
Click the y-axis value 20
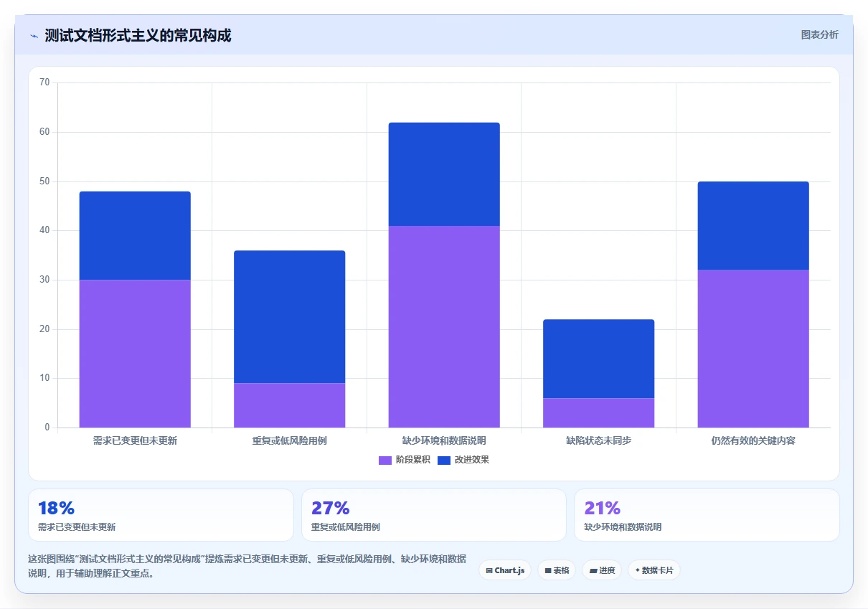pyautogui.click(x=45, y=329)
